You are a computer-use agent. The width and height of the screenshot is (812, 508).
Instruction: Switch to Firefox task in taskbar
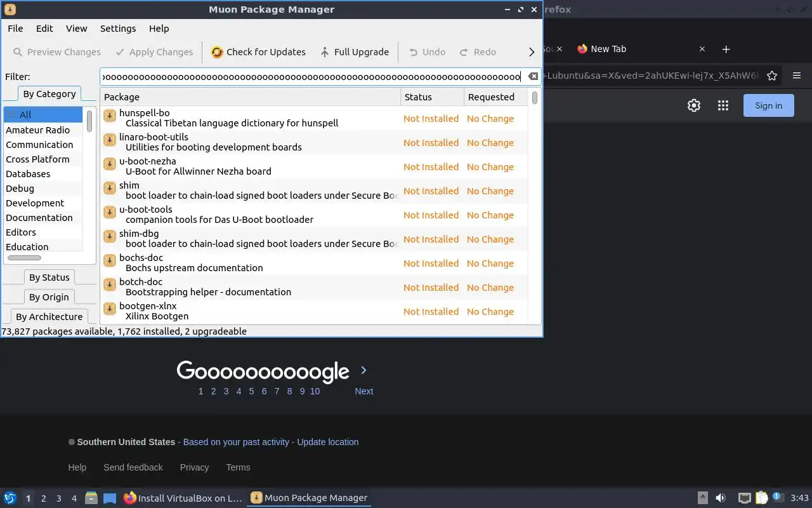pos(183,498)
